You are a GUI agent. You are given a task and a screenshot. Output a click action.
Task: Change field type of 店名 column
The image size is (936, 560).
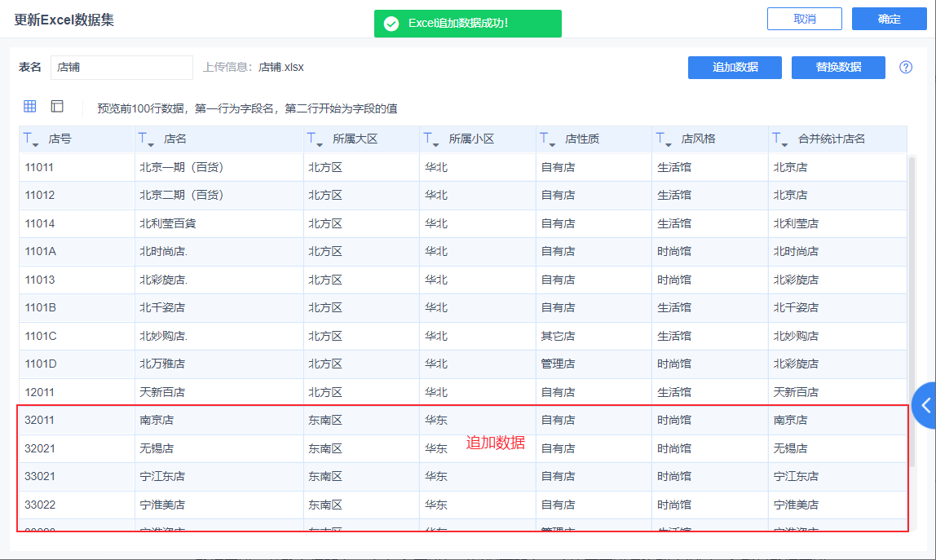click(x=146, y=139)
